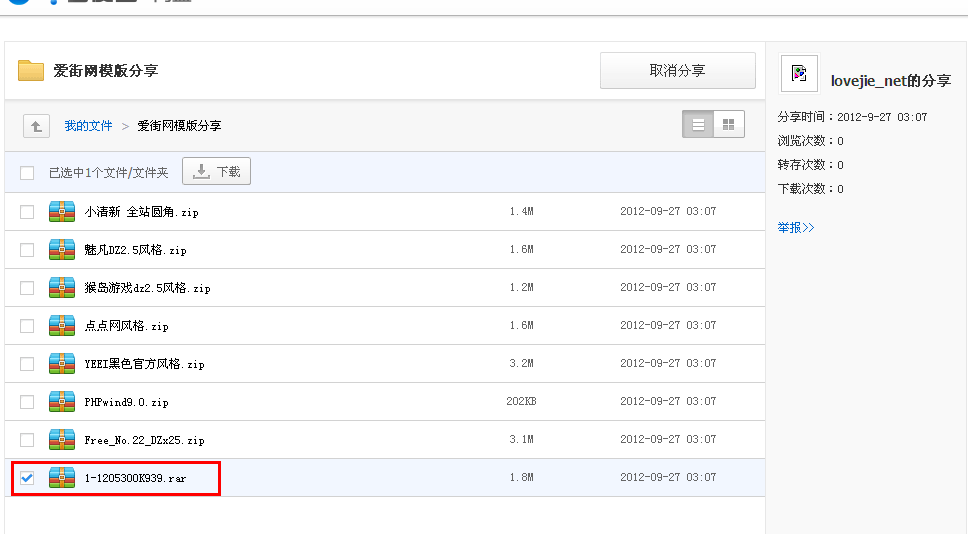Open file name YEEI黑色官方风格.zip
This screenshot has height=534, width=968.
[144, 364]
